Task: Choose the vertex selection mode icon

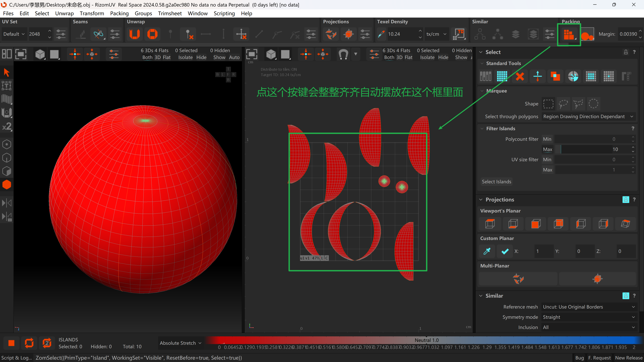Action: click(x=7, y=144)
